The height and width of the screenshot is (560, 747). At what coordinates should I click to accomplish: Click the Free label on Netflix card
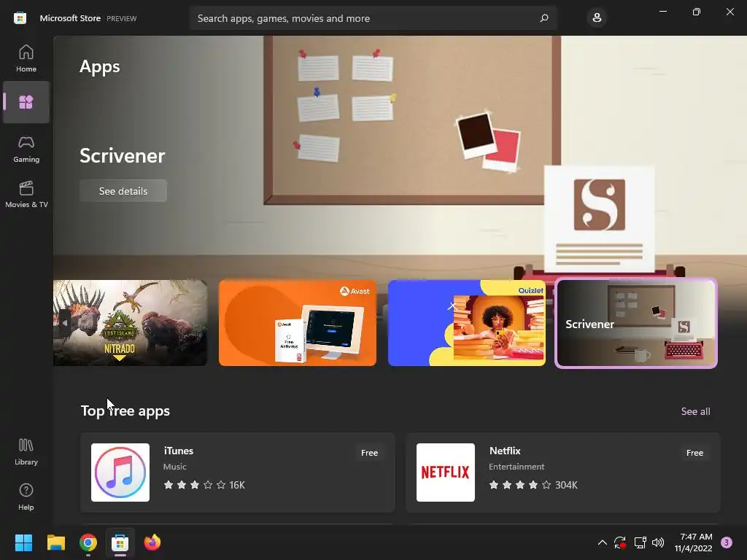click(x=694, y=453)
